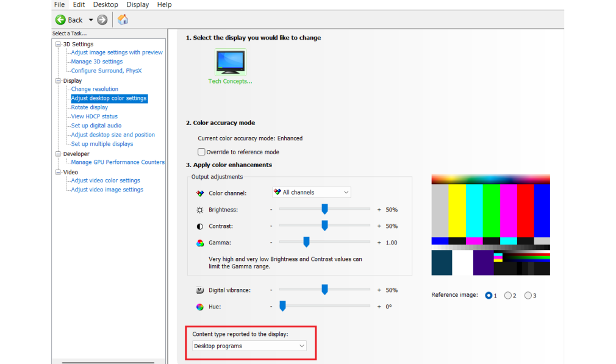This screenshot has width=616, height=364.
Task: Open the File menu
Action: 59,4
